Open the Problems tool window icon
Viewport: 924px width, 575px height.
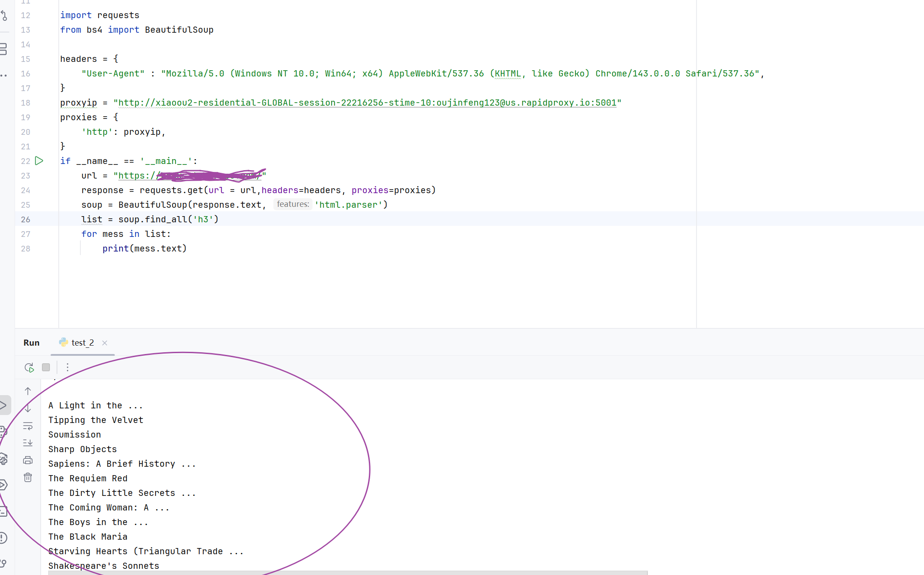(3, 538)
